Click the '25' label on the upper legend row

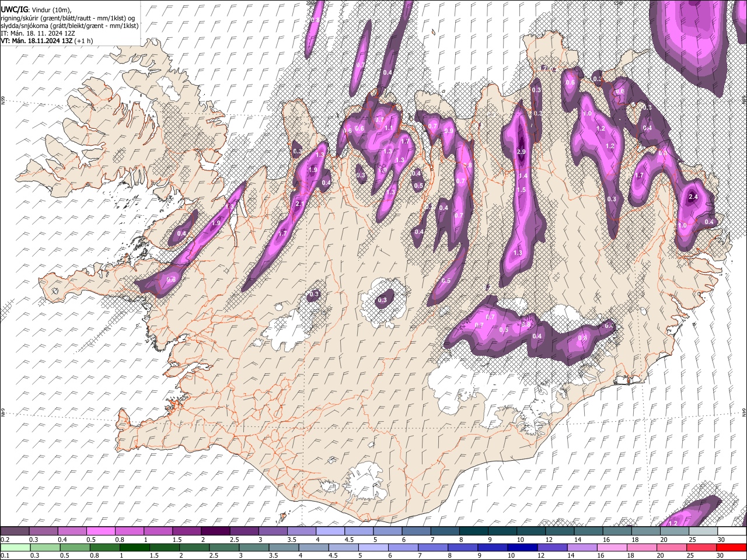[692, 540]
